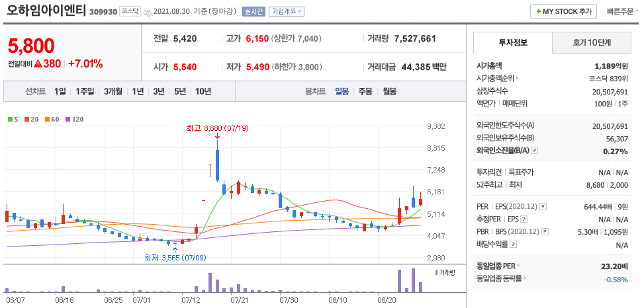Open the 시가총액순위 link

497,78
